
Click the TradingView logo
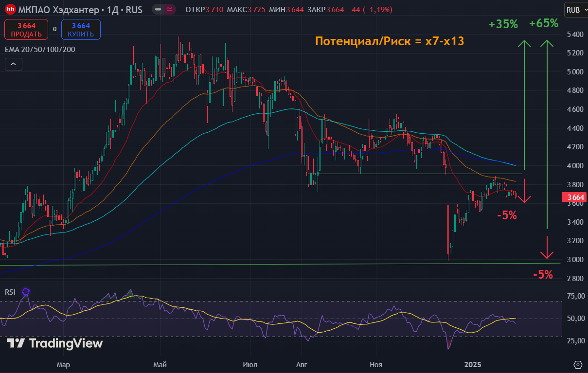(54, 343)
